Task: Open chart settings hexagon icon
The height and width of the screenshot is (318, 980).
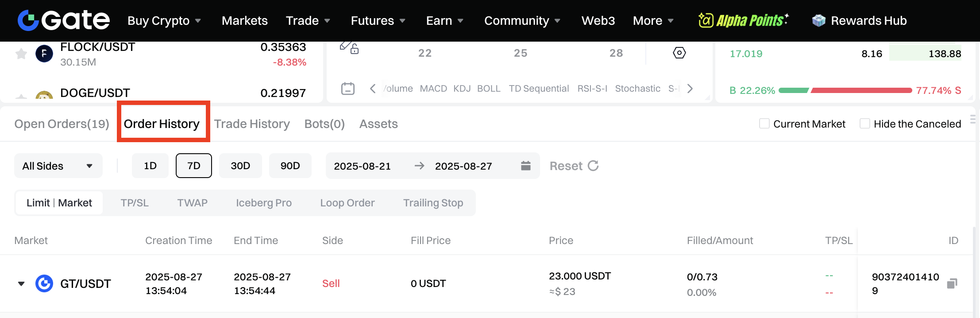Action: [x=679, y=53]
